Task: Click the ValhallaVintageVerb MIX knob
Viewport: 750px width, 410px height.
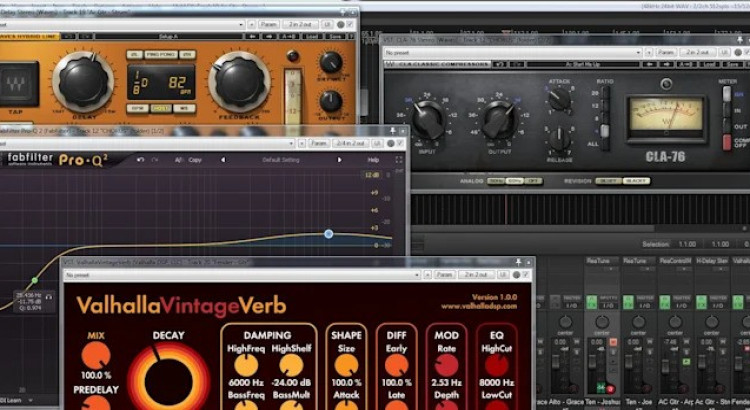Action: pyautogui.click(x=95, y=358)
